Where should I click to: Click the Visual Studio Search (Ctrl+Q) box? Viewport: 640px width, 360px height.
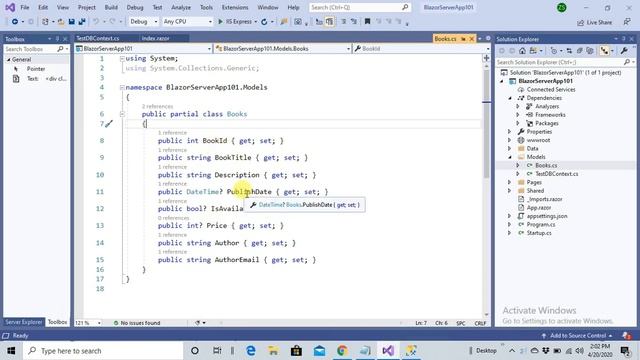tap(359, 7)
